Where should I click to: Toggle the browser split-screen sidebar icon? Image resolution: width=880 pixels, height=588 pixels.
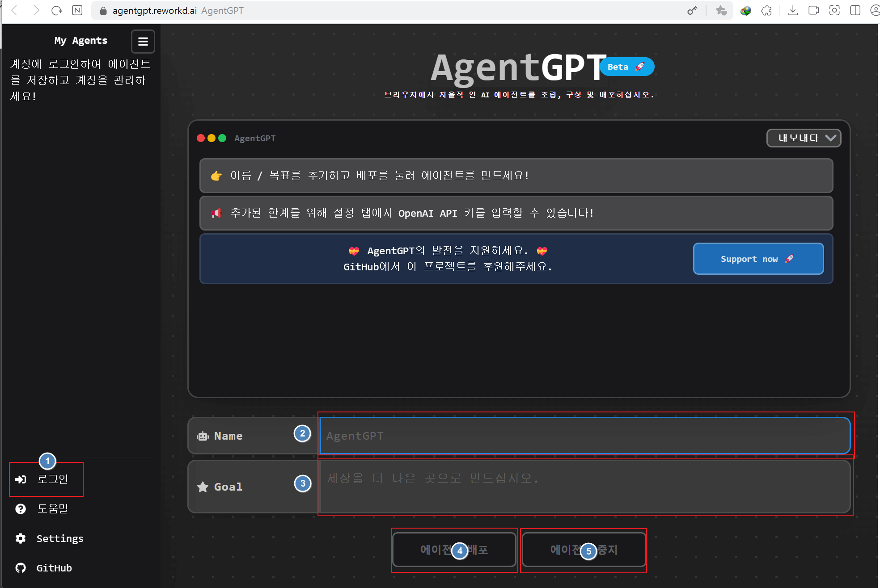point(855,11)
